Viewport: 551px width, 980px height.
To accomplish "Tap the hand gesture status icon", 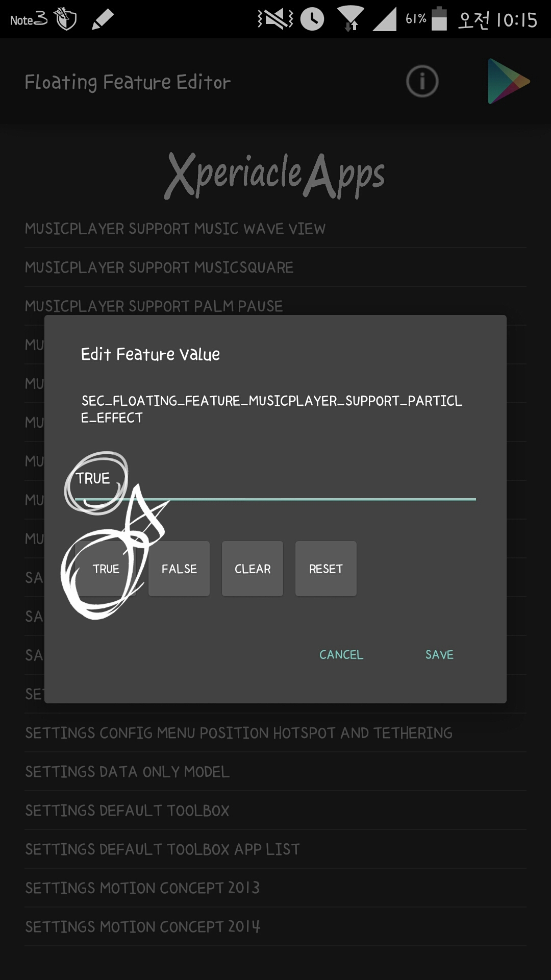I will click(x=65, y=19).
